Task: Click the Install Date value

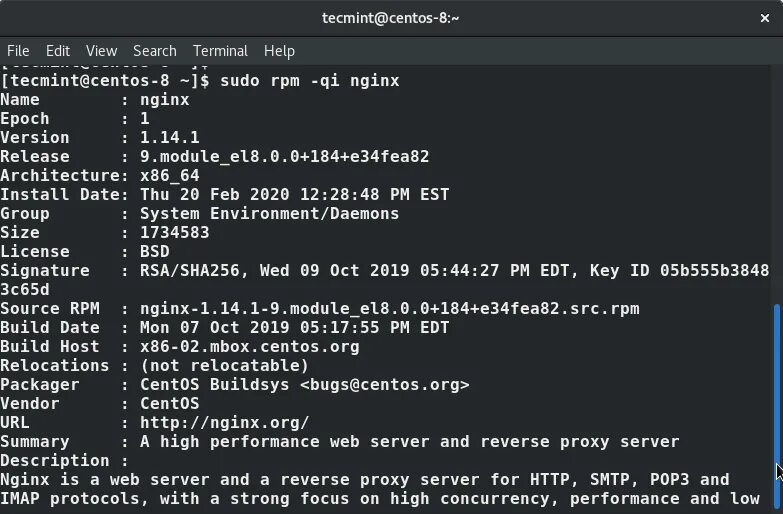Action: (294, 195)
